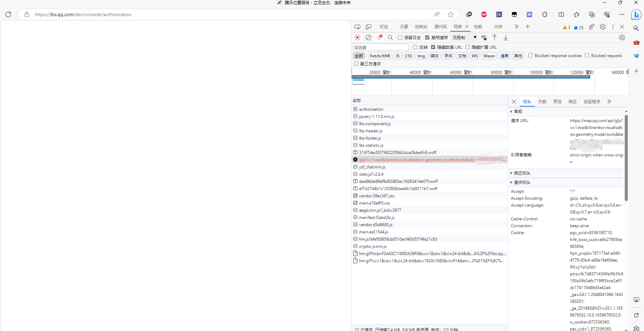644x331 pixels.
Task: Click the network filter input field (筛选器)
Action: point(380,47)
